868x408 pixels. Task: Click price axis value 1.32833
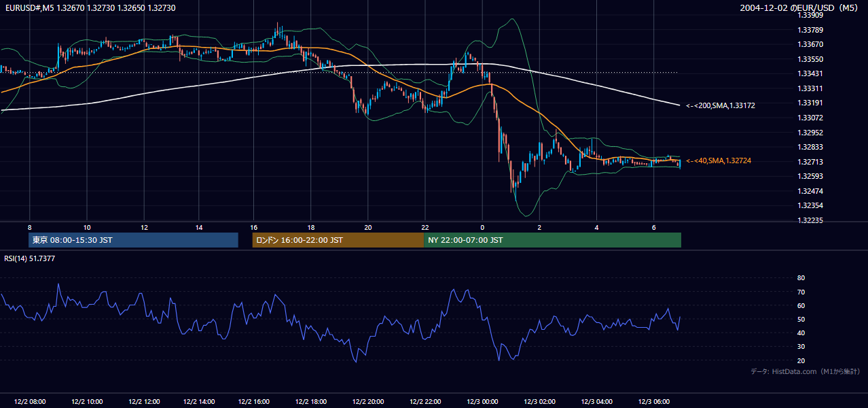[x=810, y=147]
